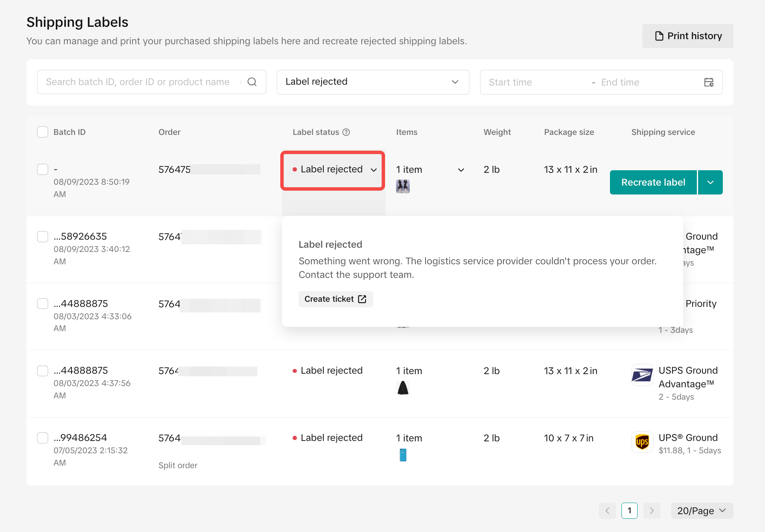Go to page 1

tap(629, 511)
